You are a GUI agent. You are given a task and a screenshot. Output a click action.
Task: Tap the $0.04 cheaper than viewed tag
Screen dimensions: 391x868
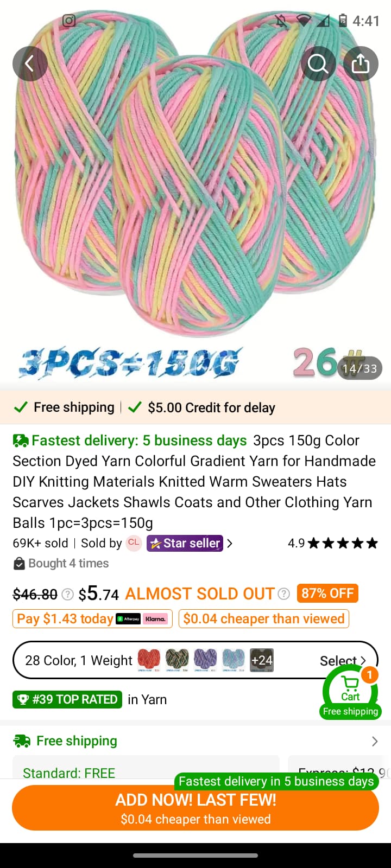point(264,619)
